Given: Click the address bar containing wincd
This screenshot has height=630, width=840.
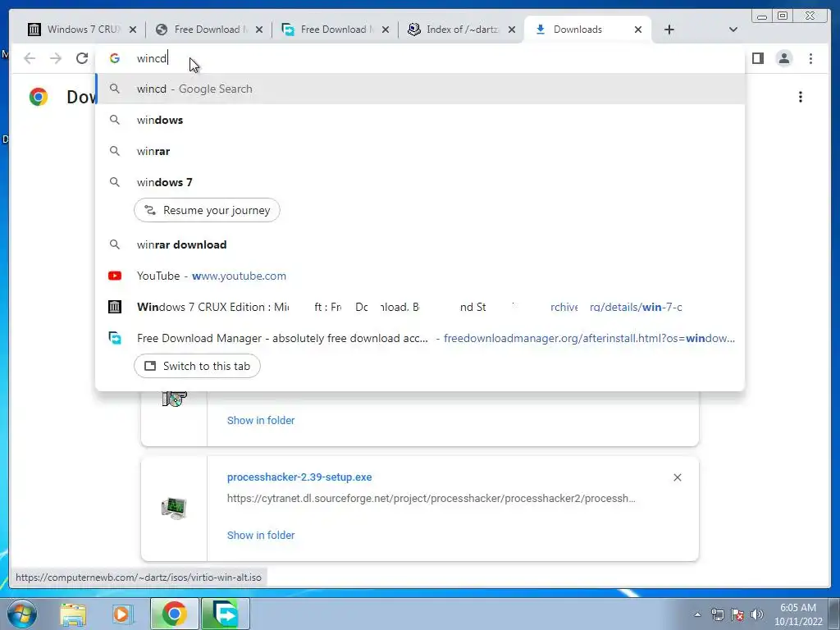Looking at the screenshot, I should 420,58.
